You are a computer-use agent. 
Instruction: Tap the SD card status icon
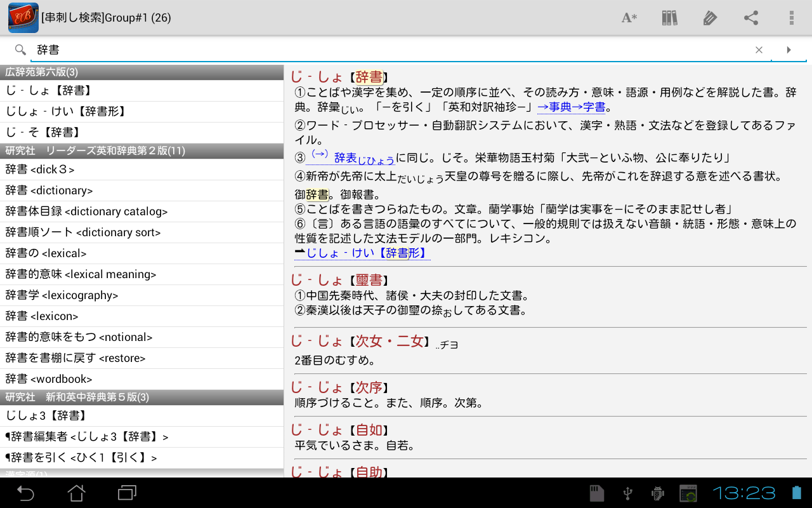pyautogui.click(x=596, y=493)
